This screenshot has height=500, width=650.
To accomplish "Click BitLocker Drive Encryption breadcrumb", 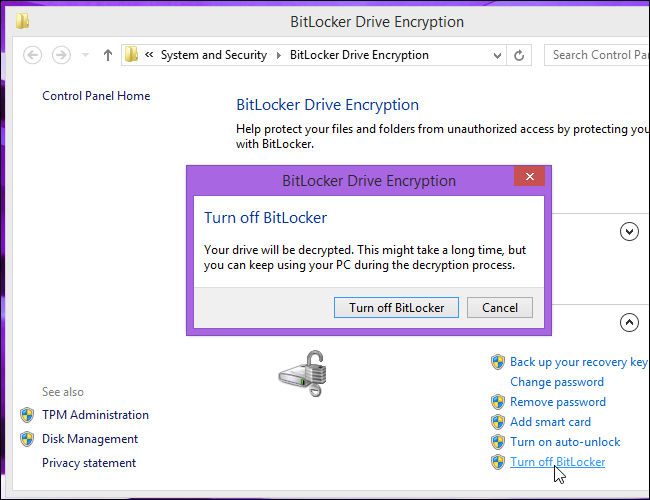I will [x=359, y=55].
